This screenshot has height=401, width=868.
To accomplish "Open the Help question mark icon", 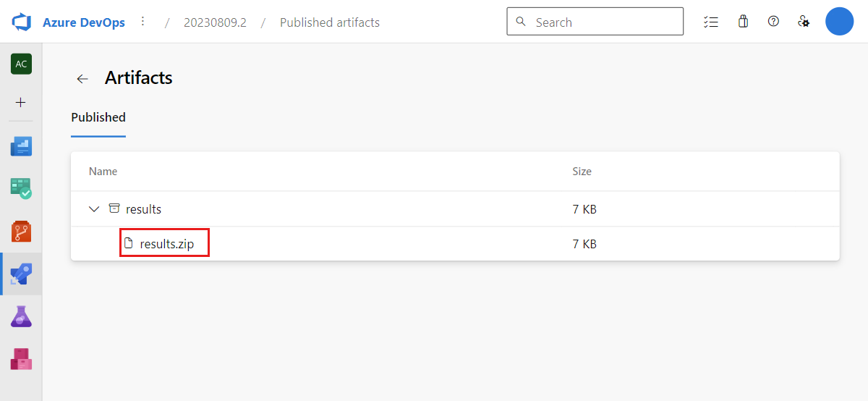I will coord(773,22).
